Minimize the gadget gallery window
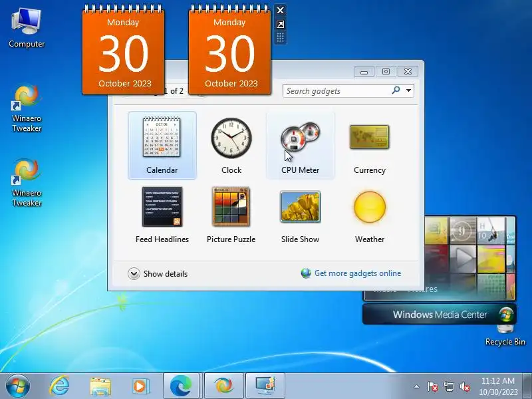The width and height of the screenshot is (532, 399). (364, 72)
